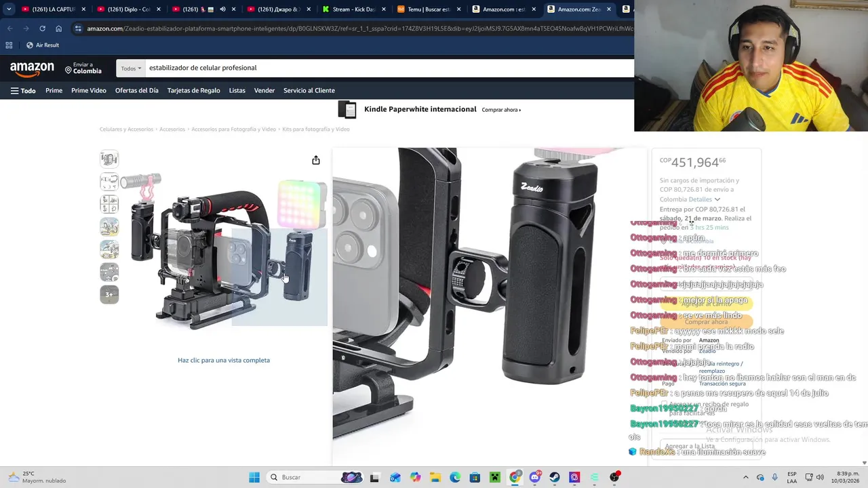
Task: Open the 3+ more images thumbnail
Action: click(x=109, y=294)
